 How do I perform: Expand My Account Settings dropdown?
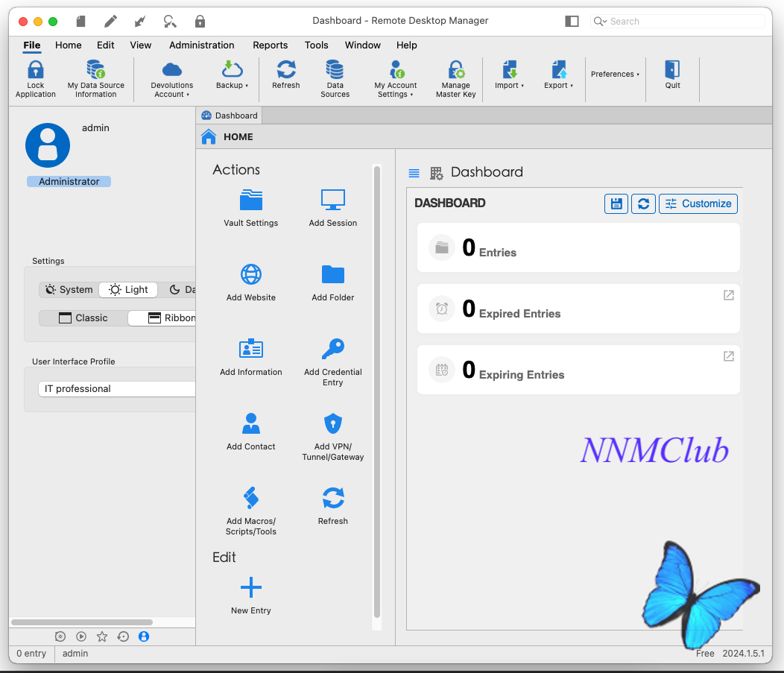396,79
